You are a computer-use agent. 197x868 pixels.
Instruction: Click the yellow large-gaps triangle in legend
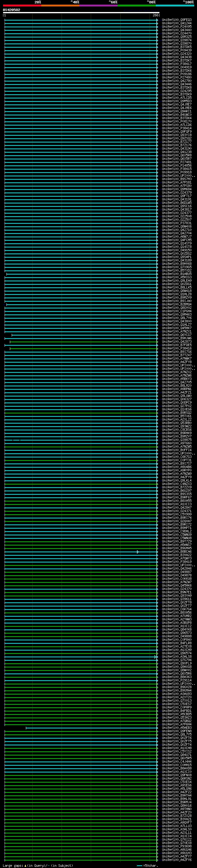tap(25, 865)
